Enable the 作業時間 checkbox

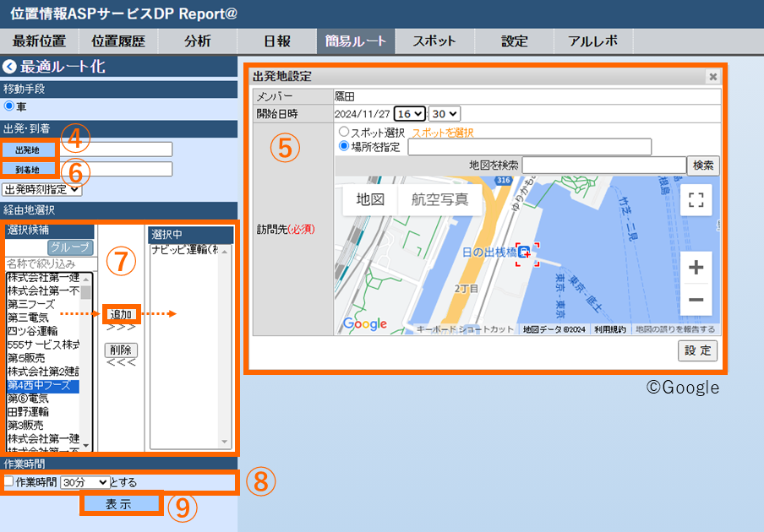tap(8, 481)
